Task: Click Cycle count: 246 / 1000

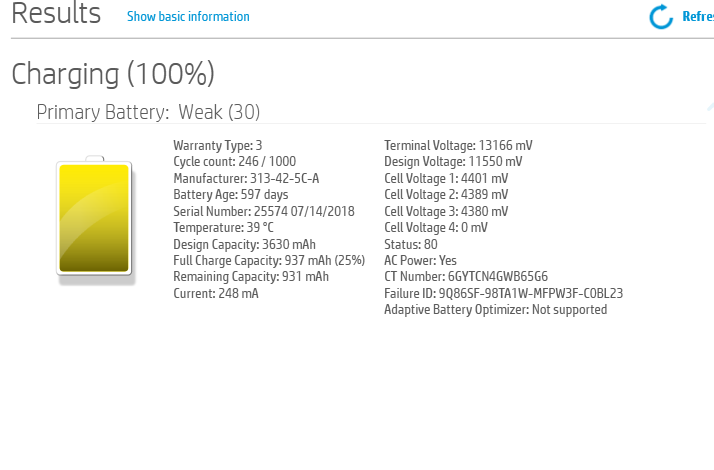Action: click(235, 162)
